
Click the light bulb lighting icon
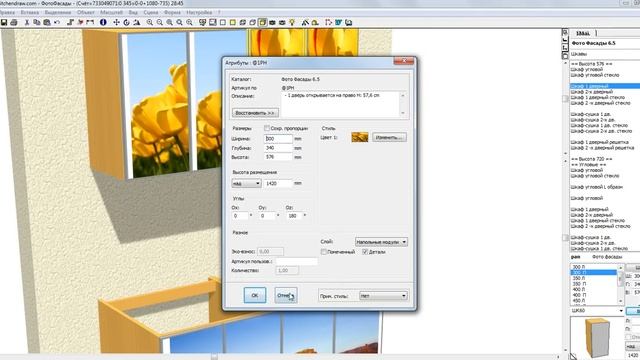click(x=292, y=22)
